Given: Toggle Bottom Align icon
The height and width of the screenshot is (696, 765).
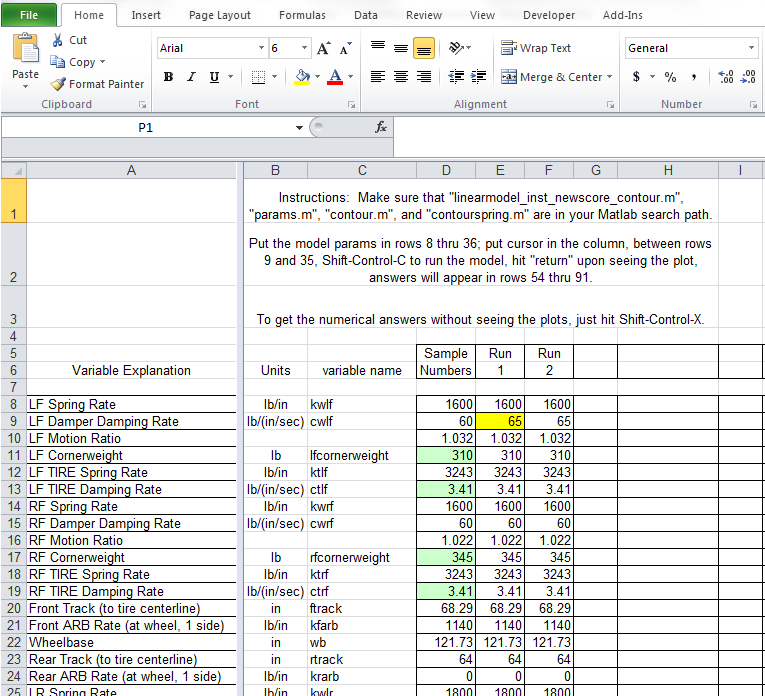Looking at the screenshot, I should pos(423,48).
